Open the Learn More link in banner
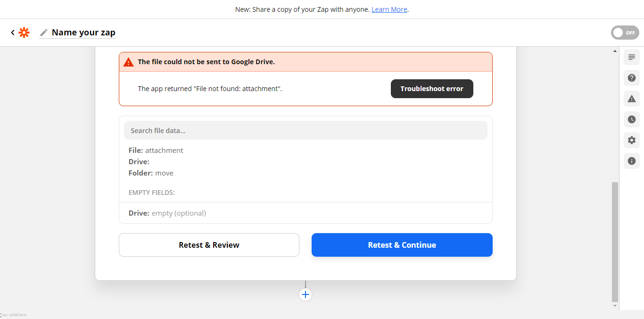 click(389, 9)
